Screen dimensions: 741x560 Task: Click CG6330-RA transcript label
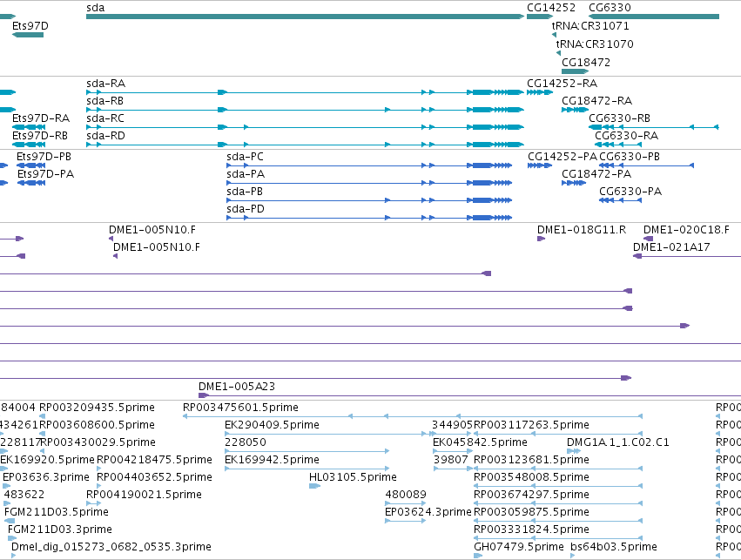(627, 136)
